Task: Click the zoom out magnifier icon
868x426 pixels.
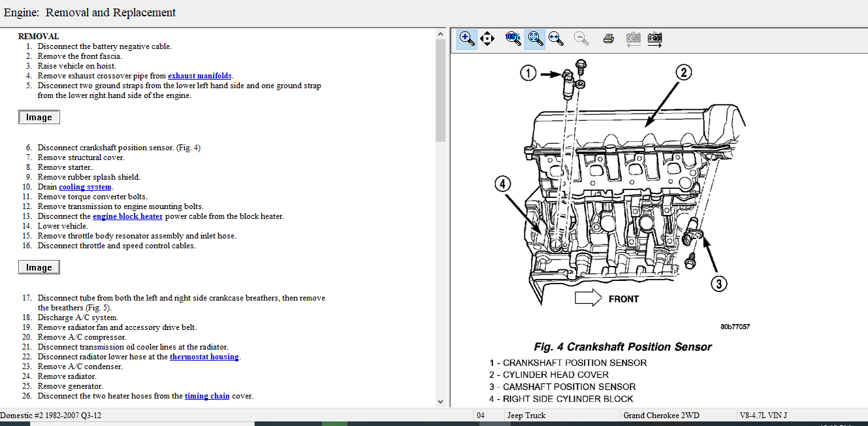Action: (581, 39)
